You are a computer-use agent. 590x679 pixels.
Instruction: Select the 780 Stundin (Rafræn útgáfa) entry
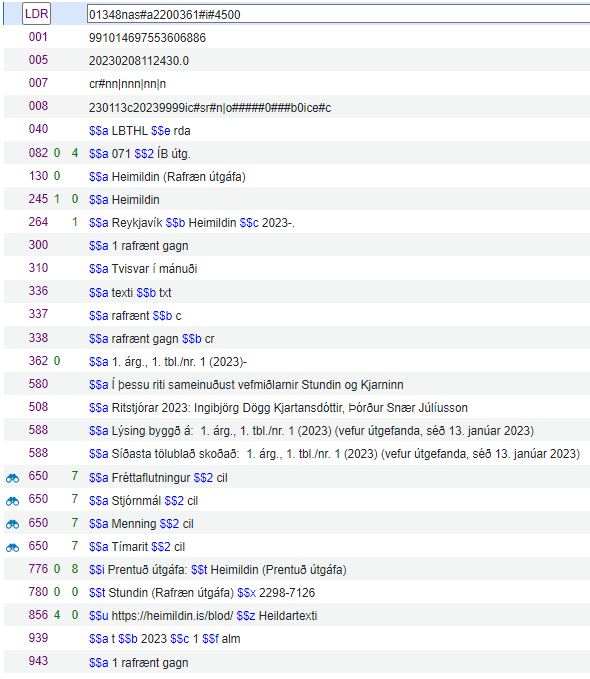[x=202, y=592]
